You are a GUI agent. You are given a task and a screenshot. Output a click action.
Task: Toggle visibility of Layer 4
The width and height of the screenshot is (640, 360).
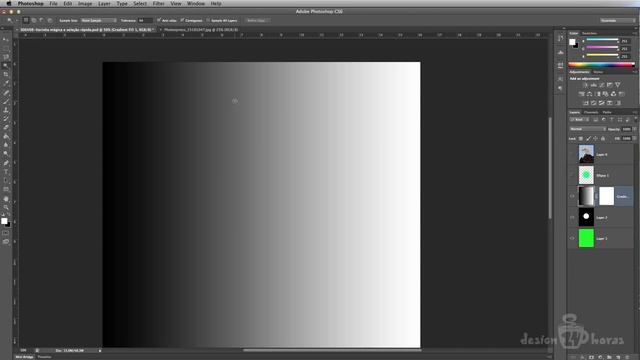point(572,155)
